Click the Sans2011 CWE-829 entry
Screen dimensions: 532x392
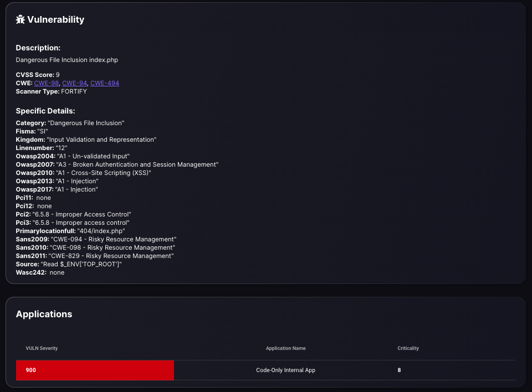95,256
